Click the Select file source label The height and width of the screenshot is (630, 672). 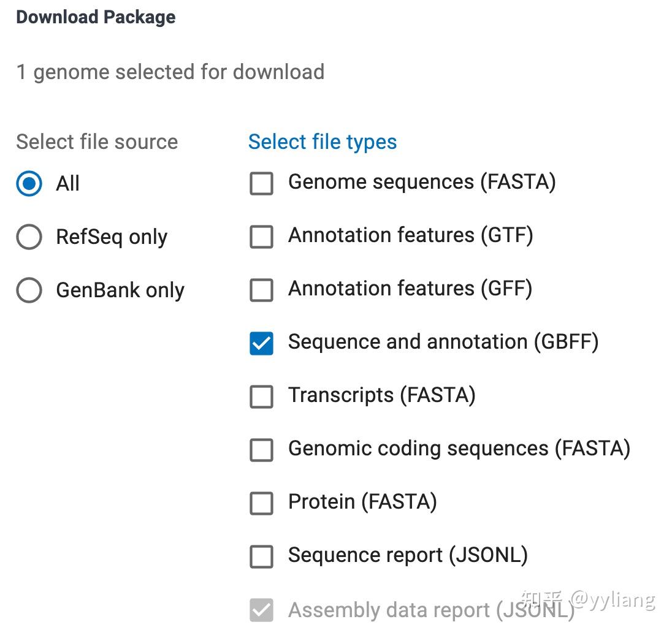96,142
